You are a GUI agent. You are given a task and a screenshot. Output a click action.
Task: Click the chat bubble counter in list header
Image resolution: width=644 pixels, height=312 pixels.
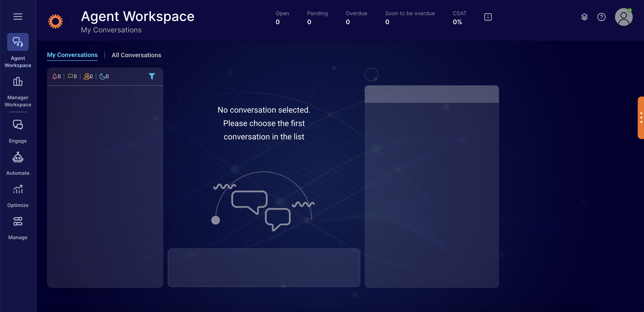pyautogui.click(x=72, y=76)
